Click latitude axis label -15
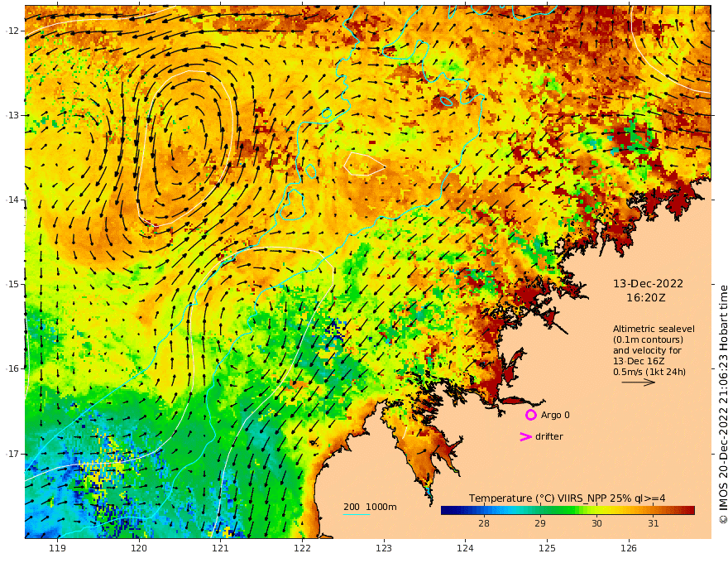The image size is (728, 563). point(12,284)
